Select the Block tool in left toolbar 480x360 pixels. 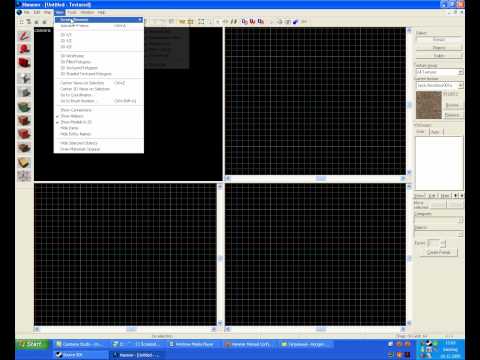point(24,93)
